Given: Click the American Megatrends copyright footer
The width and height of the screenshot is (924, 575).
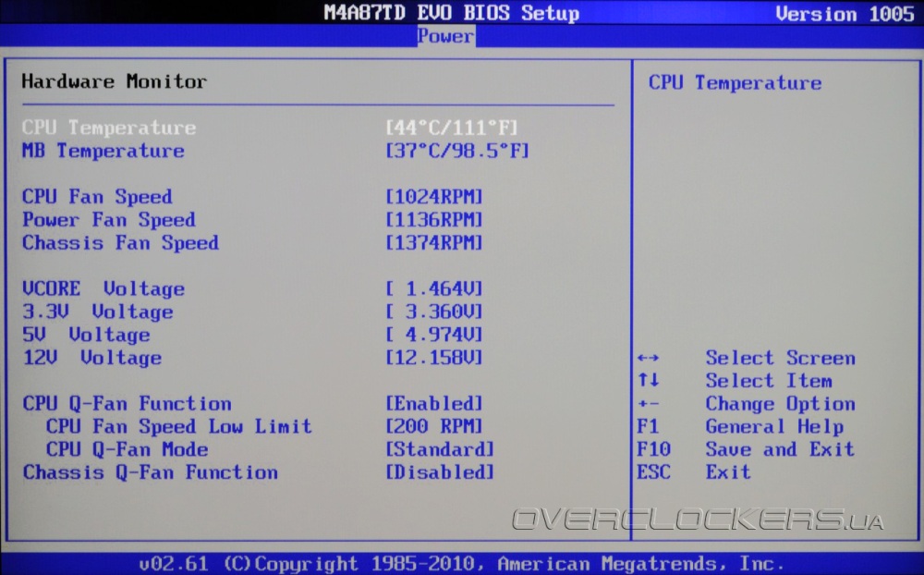Looking at the screenshot, I should (x=461, y=564).
